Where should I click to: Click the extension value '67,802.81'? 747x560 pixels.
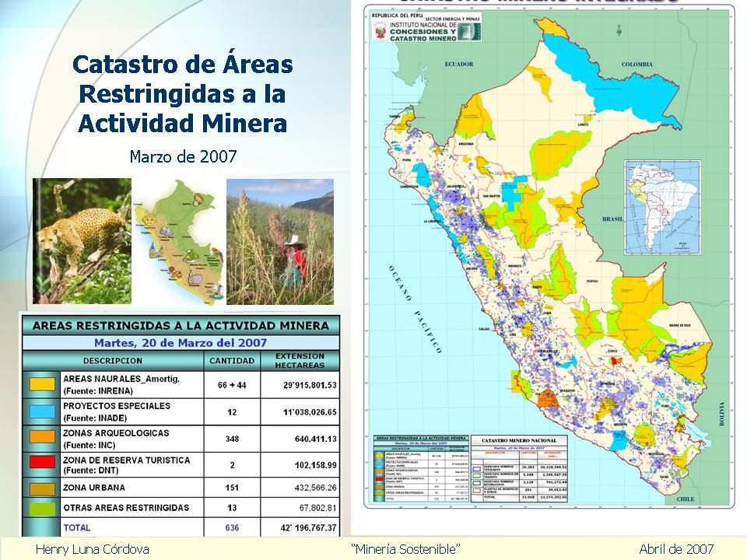click(317, 508)
